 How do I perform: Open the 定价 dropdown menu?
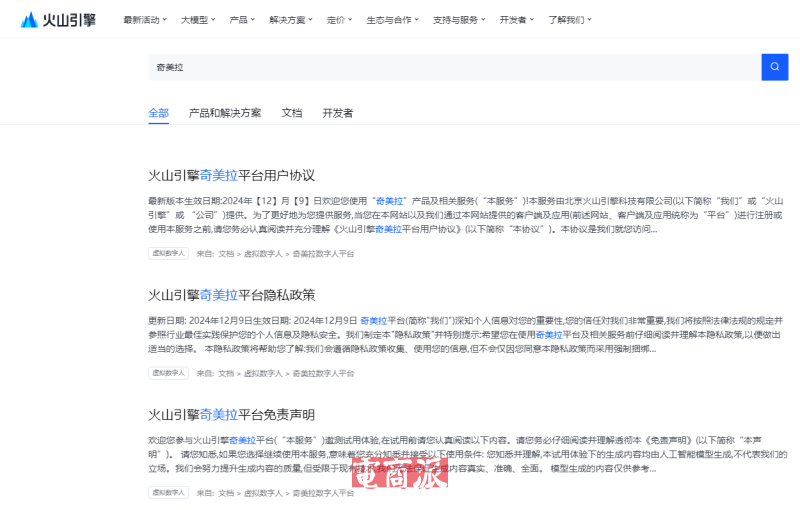point(339,20)
